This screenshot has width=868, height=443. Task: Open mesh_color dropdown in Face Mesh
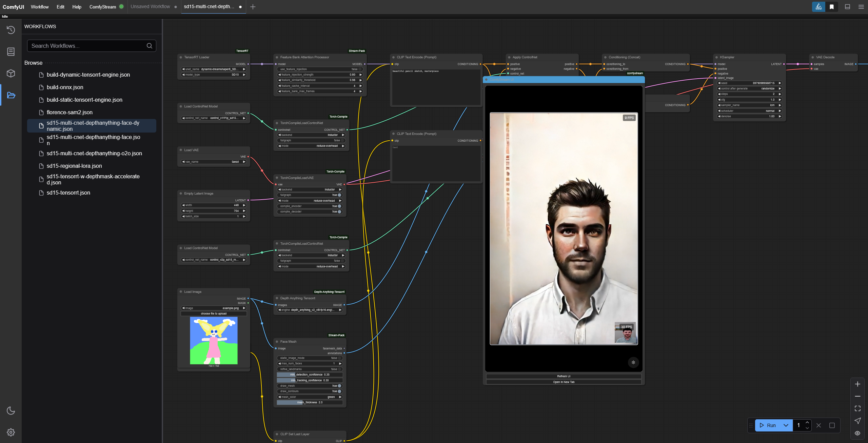coord(310,397)
